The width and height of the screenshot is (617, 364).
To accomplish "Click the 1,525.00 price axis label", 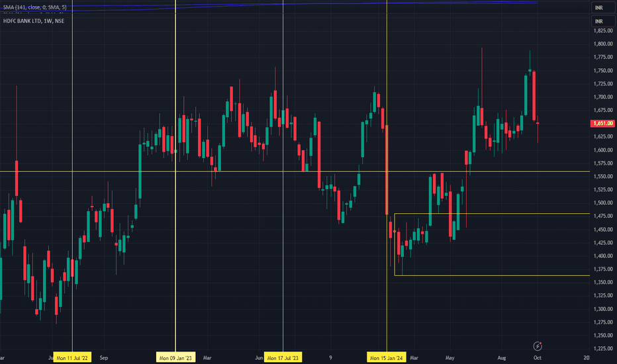I will pos(603,189).
